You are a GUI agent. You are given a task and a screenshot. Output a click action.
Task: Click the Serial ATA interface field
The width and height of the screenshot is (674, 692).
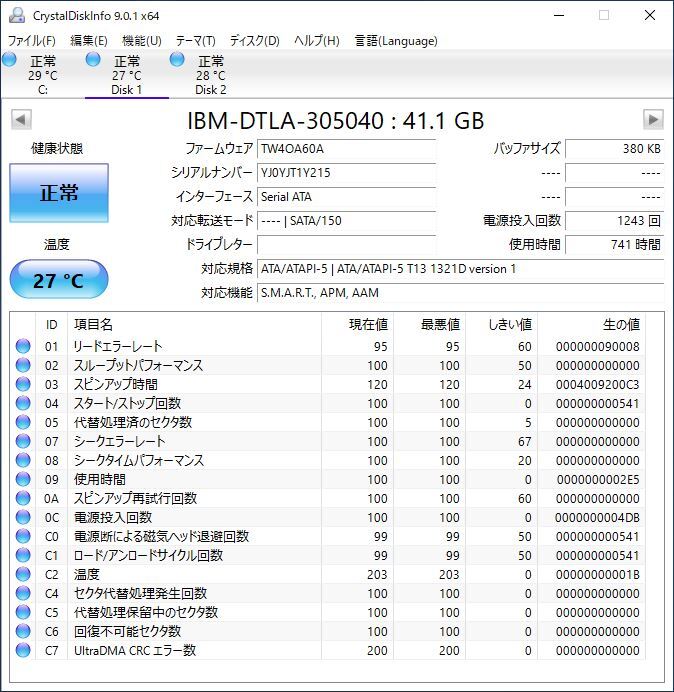click(346, 196)
